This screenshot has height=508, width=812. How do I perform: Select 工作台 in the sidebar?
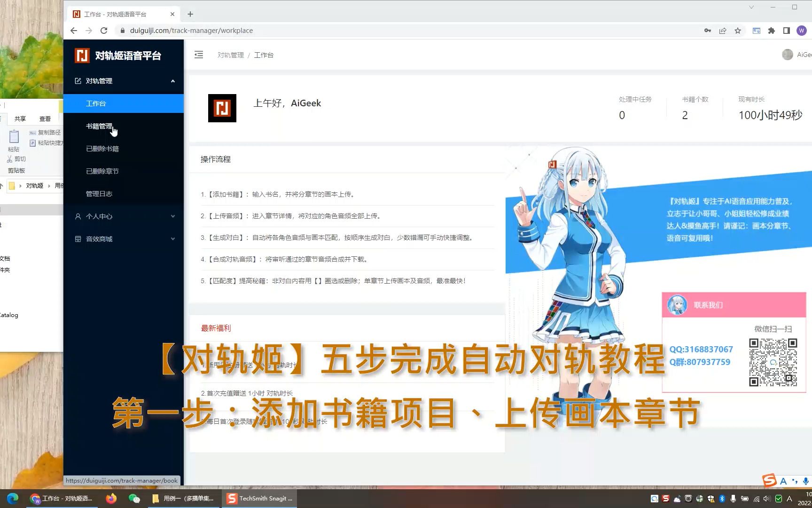tap(96, 103)
